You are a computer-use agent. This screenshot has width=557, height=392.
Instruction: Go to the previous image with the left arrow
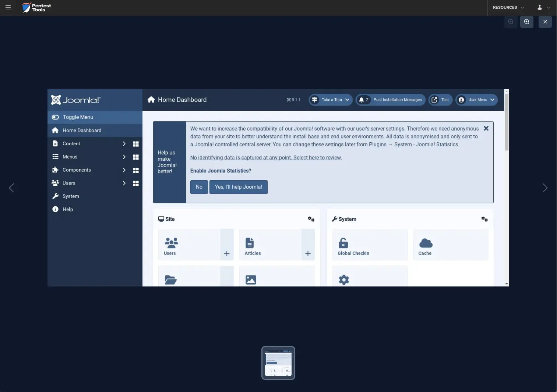[11, 188]
